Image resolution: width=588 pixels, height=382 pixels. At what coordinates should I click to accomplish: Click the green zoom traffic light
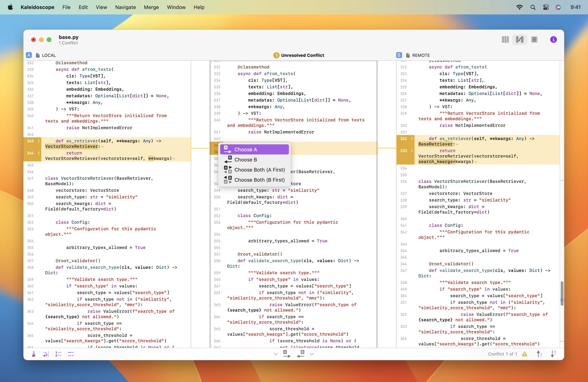(x=49, y=40)
